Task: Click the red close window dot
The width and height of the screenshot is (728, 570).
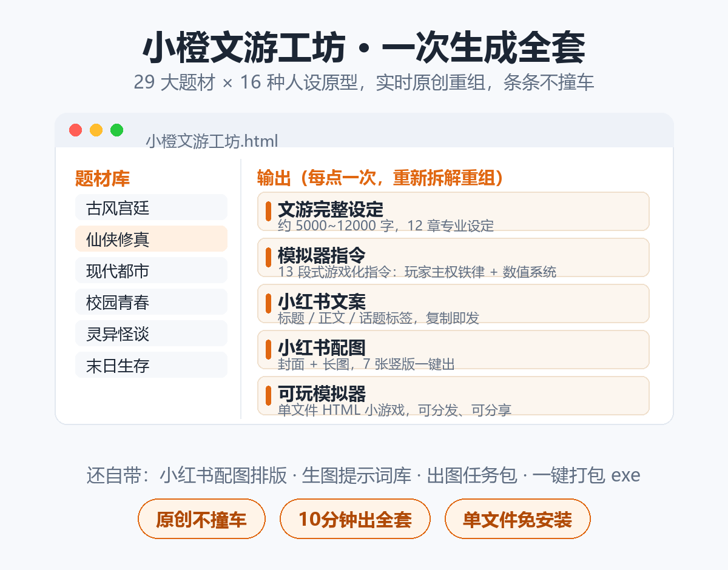Action: coord(76,130)
